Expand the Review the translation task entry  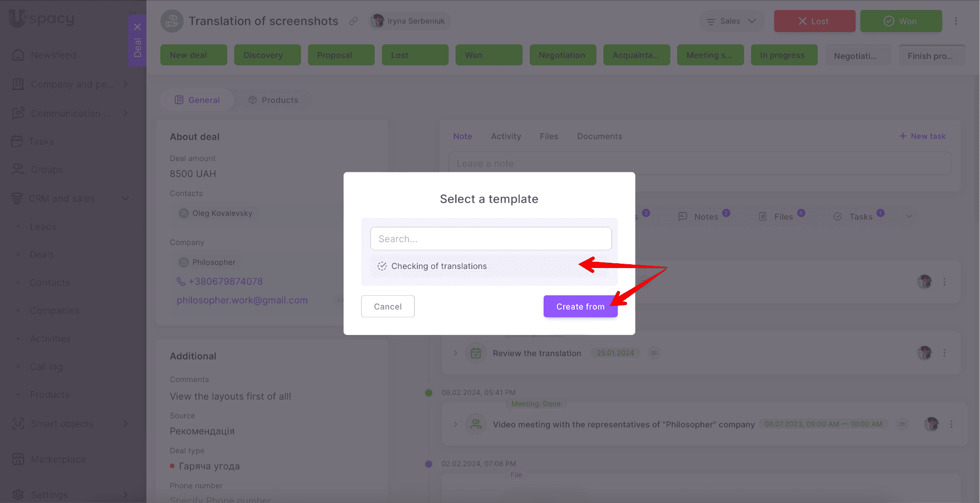455,353
